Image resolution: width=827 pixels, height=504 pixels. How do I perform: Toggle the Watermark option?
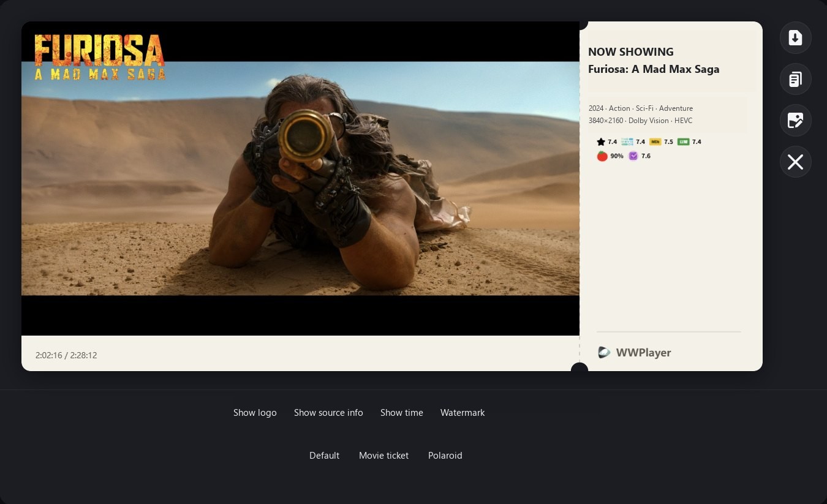click(x=463, y=413)
